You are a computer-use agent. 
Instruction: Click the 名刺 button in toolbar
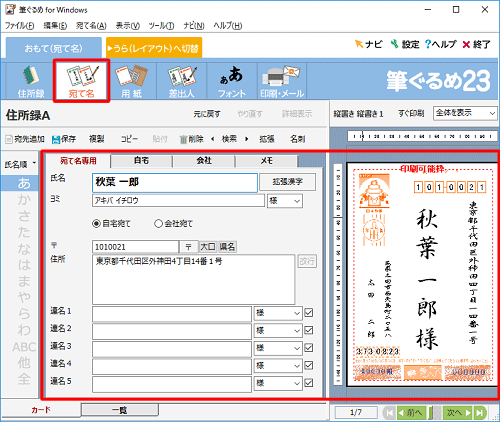pos(297,139)
